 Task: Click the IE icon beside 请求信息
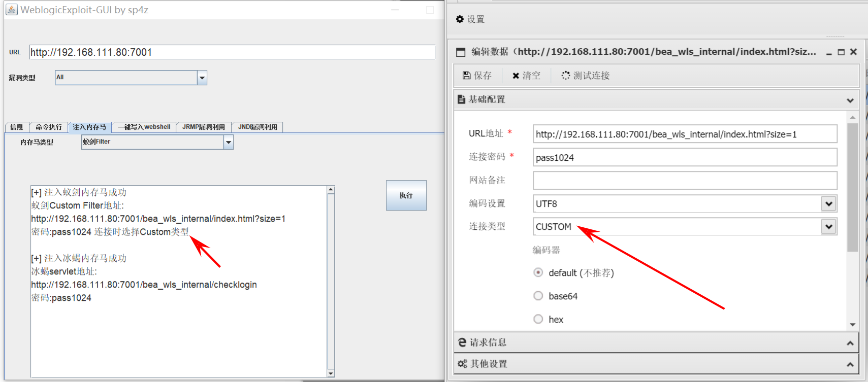point(462,342)
